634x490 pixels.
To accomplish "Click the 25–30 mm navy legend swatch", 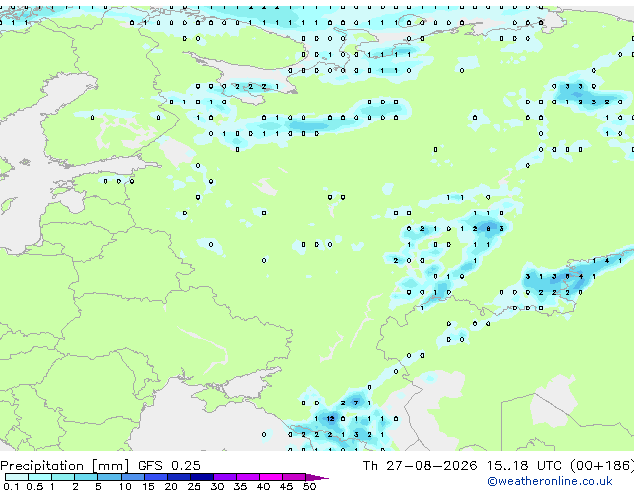I will 201,477.
